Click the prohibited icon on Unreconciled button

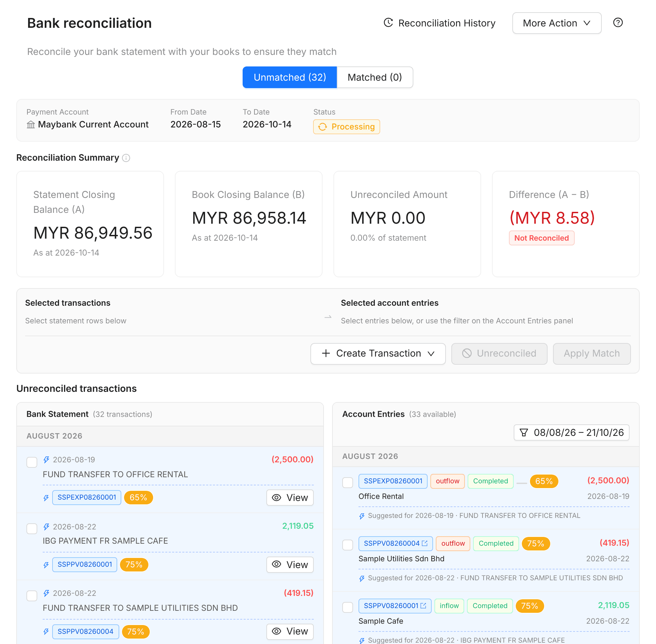pos(467,353)
